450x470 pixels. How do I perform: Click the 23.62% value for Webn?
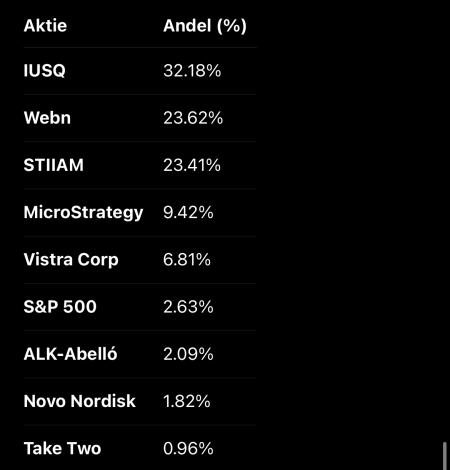click(x=193, y=118)
